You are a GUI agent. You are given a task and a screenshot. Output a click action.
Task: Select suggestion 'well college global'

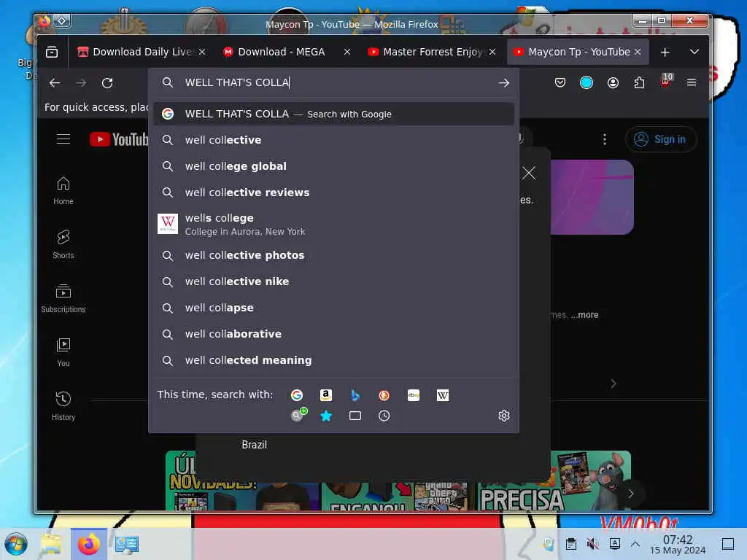[x=333, y=166]
